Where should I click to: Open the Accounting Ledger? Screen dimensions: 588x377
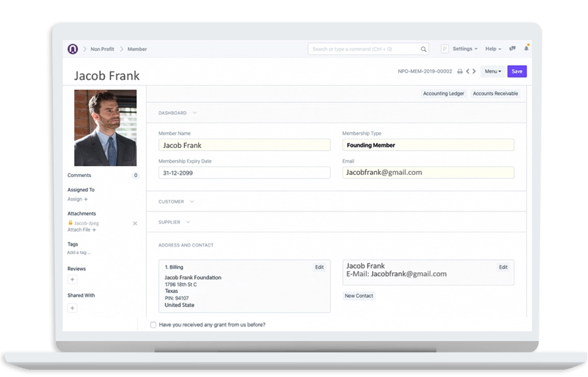[443, 93]
